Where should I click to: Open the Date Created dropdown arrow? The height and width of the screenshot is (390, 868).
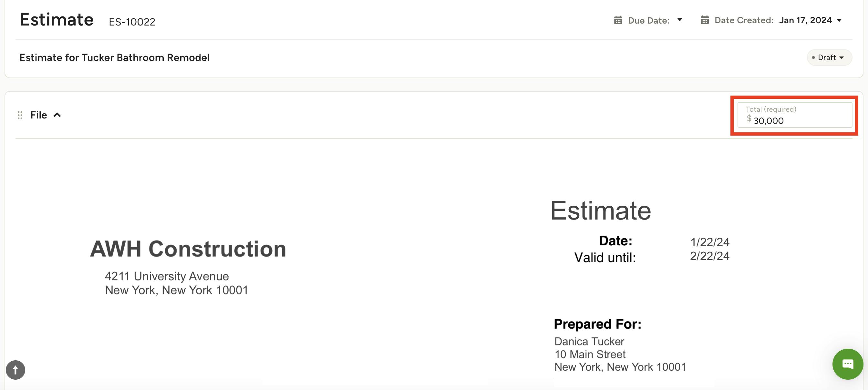pyautogui.click(x=839, y=20)
